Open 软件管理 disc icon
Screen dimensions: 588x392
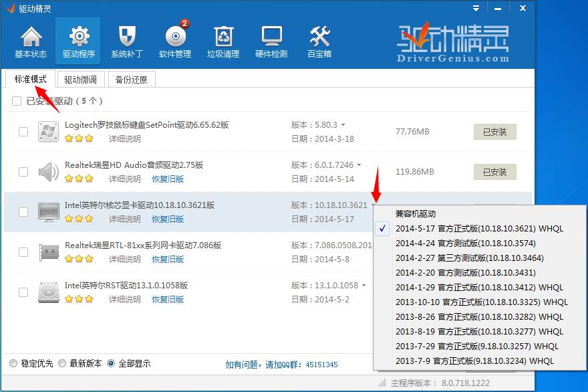175,41
